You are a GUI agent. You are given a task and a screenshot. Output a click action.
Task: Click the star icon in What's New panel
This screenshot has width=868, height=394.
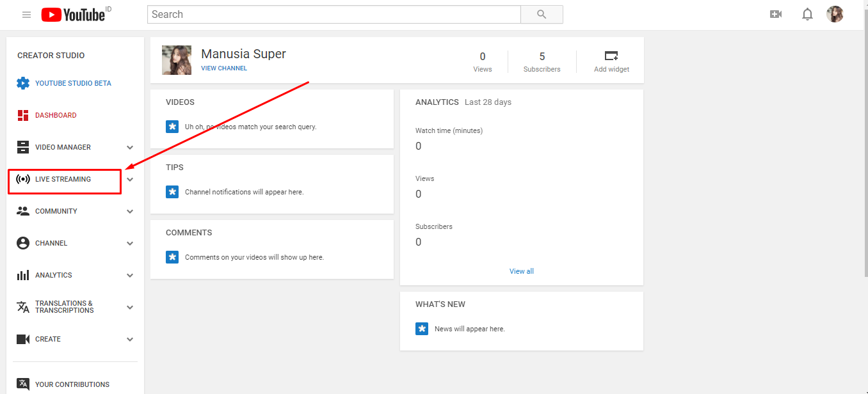[422, 329]
